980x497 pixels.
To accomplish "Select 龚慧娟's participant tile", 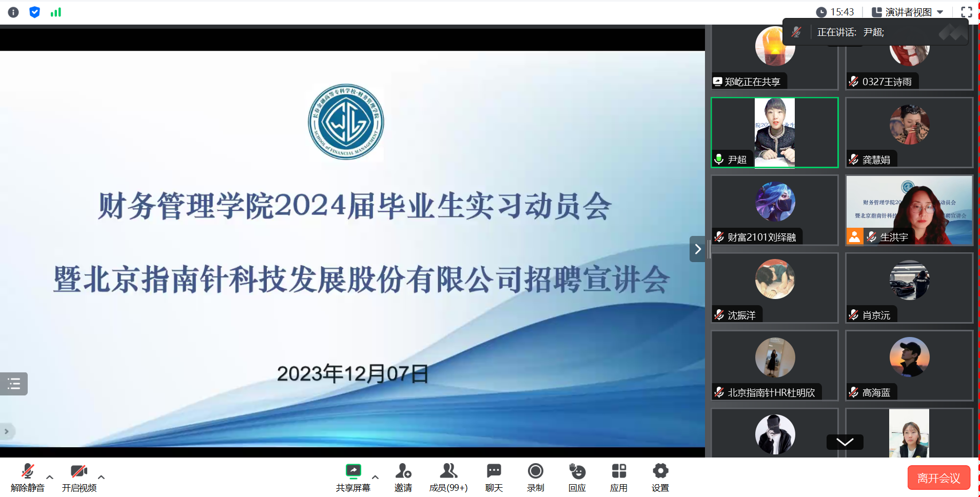I will [909, 132].
